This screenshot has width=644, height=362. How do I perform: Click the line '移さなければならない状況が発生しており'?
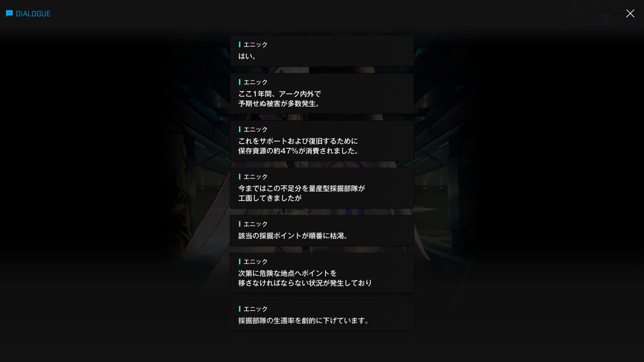pyautogui.click(x=305, y=283)
